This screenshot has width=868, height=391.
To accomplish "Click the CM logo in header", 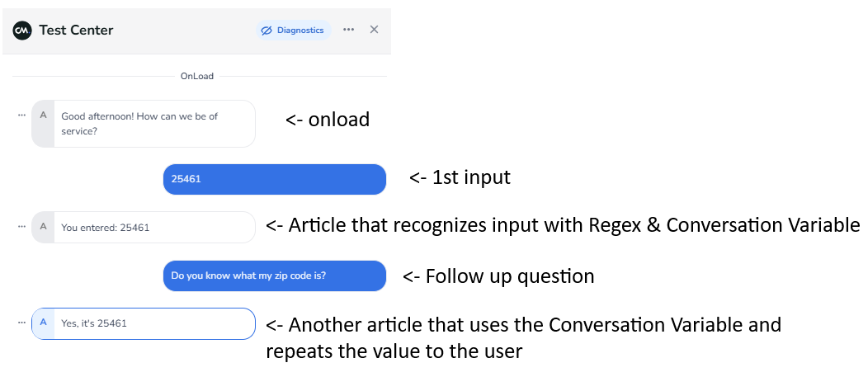I will pyautogui.click(x=22, y=30).
